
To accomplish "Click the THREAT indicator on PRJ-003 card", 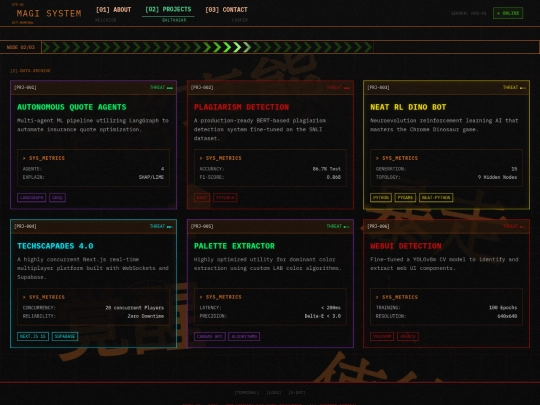I will pos(514,87).
